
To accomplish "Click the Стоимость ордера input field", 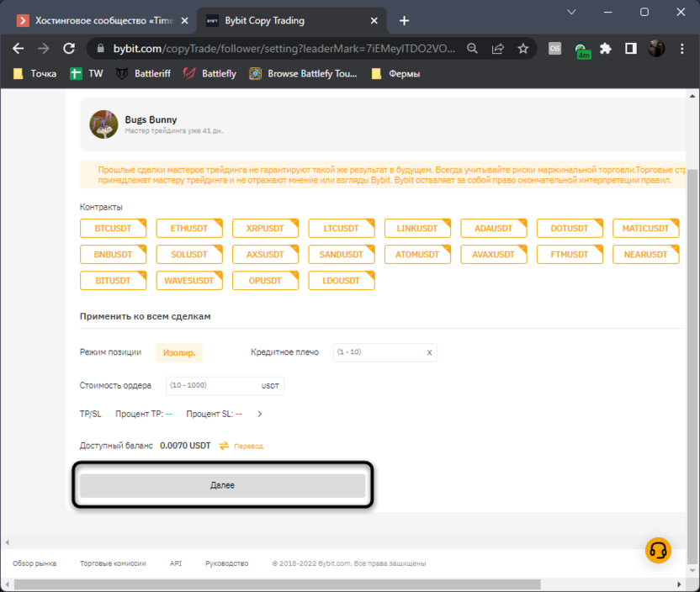I will tap(212, 385).
